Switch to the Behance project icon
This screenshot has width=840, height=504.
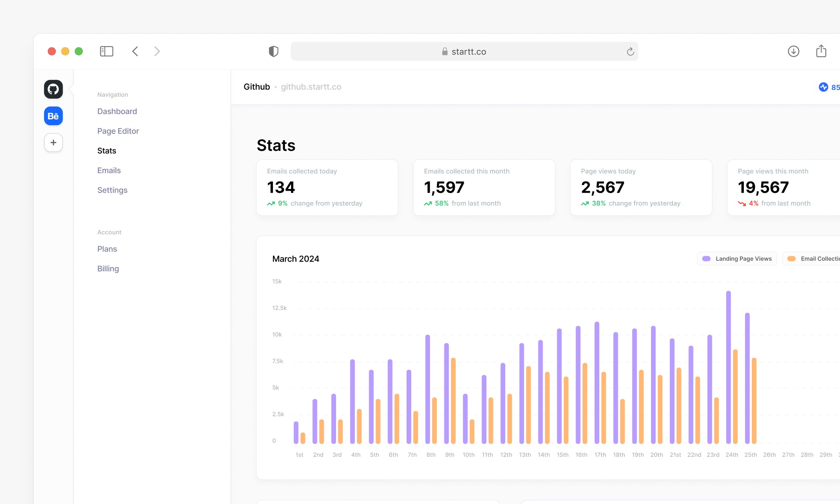tap(53, 116)
